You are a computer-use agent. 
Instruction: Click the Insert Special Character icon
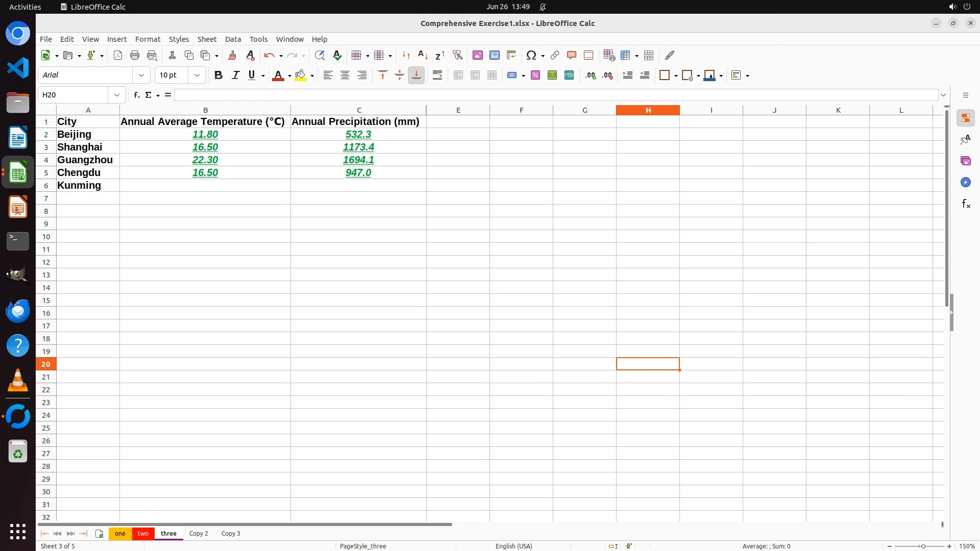(531, 55)
